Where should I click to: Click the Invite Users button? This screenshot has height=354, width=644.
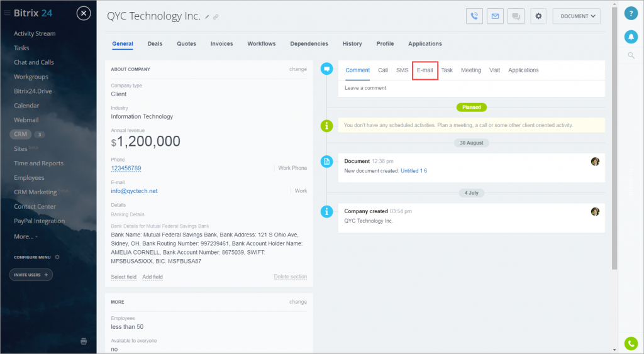[x=31, y=275]
